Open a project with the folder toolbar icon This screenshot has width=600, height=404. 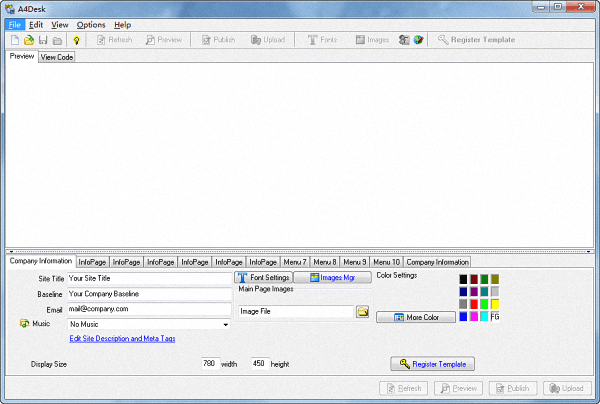(29, 40)
